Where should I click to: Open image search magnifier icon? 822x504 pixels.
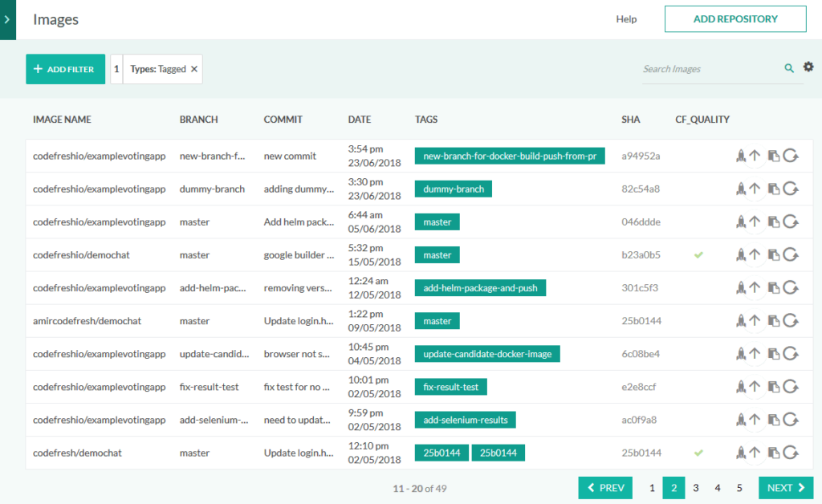[789, 68]
